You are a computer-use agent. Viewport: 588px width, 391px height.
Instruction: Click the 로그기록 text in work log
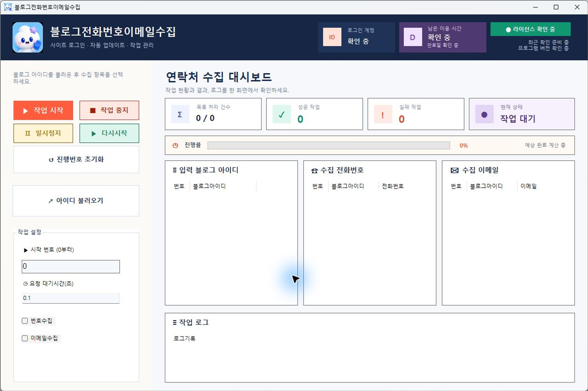[x=184, y=338]
